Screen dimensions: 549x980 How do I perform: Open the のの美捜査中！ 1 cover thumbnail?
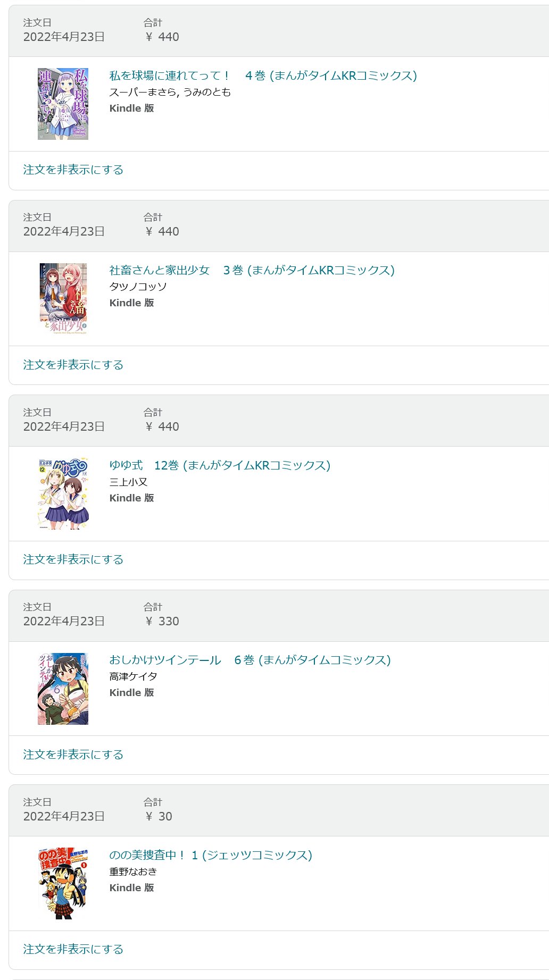pyautogui.click(x=63, y=884)
